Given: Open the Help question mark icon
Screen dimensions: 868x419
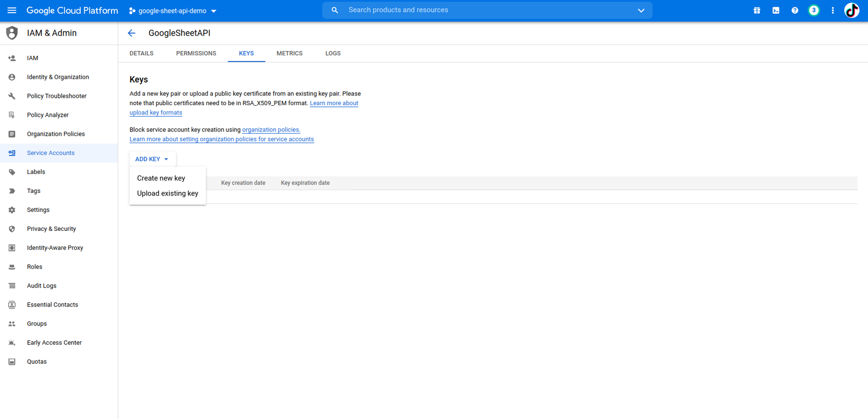Looking at the screenshot, I should (x=795, y=11).
